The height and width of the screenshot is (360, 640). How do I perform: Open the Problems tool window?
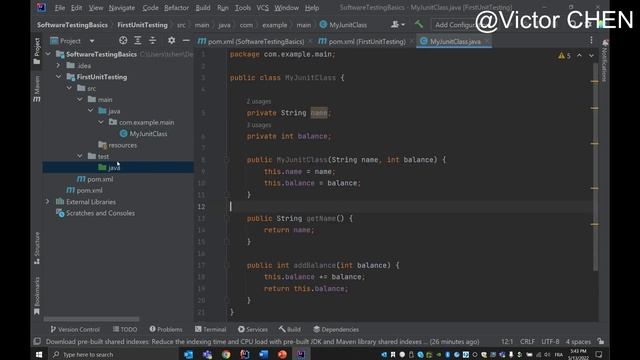tap(166, 329)
